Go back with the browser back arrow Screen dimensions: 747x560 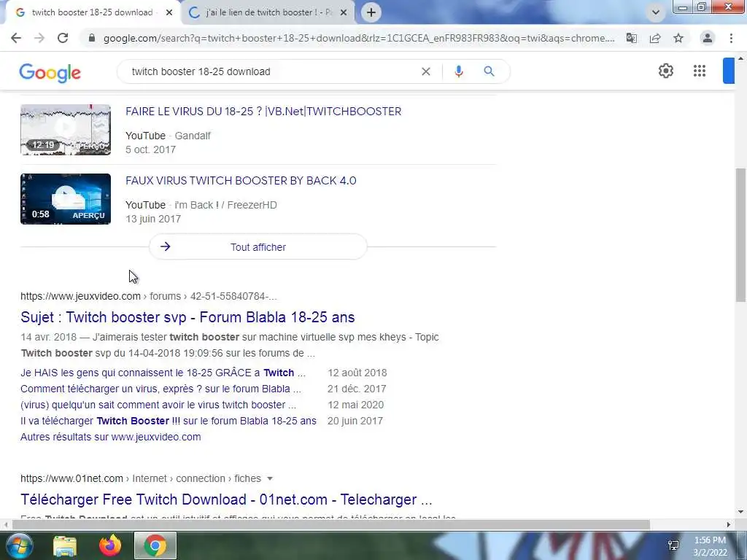click(x=16, y=38)
